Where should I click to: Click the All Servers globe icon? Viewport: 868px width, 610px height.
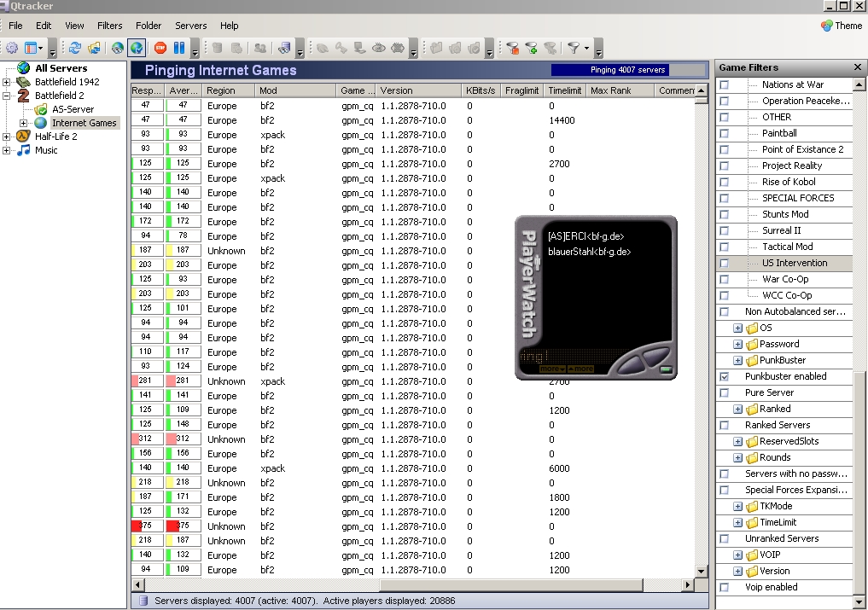[23, 68]
